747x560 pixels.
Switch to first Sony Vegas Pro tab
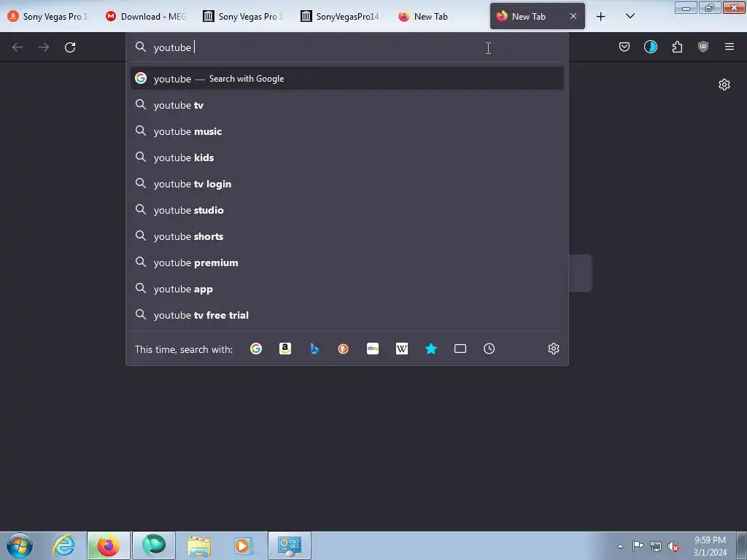click(48, 16)
